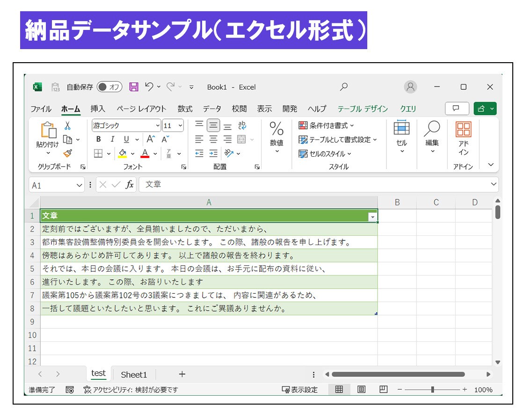Open the comments speech bubble button
The image size is (524, 420).
(457, 108)
